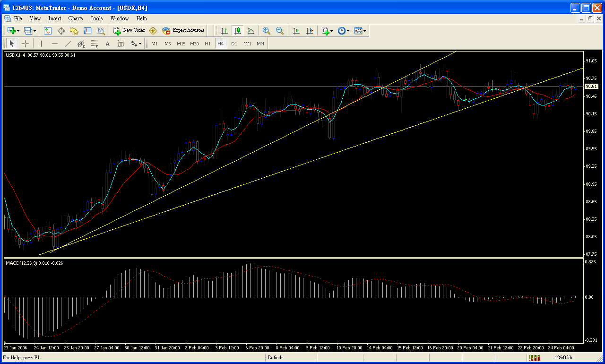Screen dimensions: 605x364
Task: Click the '10 Feb 20:00' time axis label
Action: 349,347
